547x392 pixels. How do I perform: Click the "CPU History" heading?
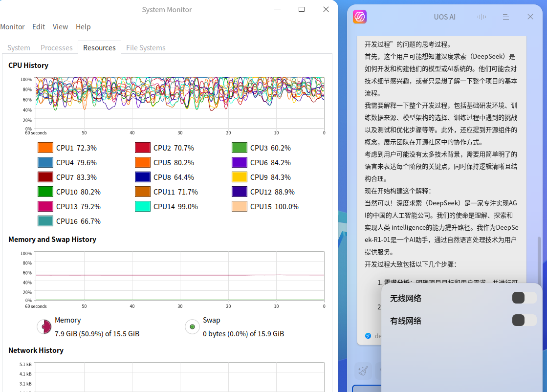[28, 65]
